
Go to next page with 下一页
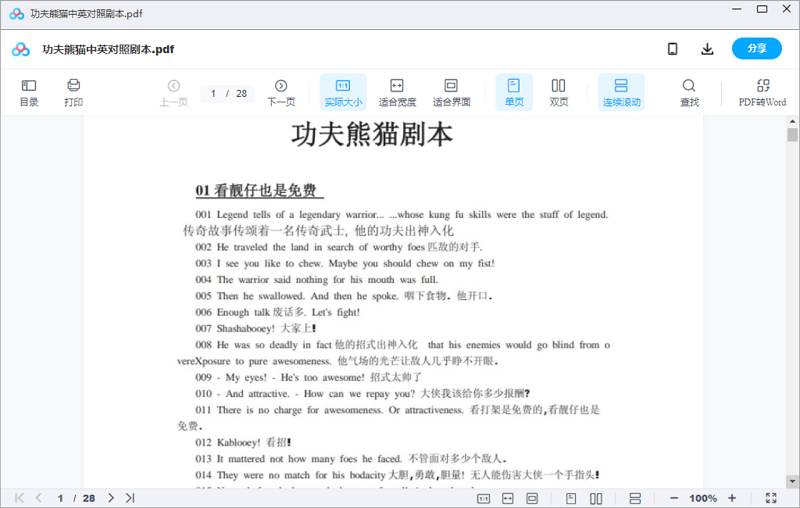point(281,93)
